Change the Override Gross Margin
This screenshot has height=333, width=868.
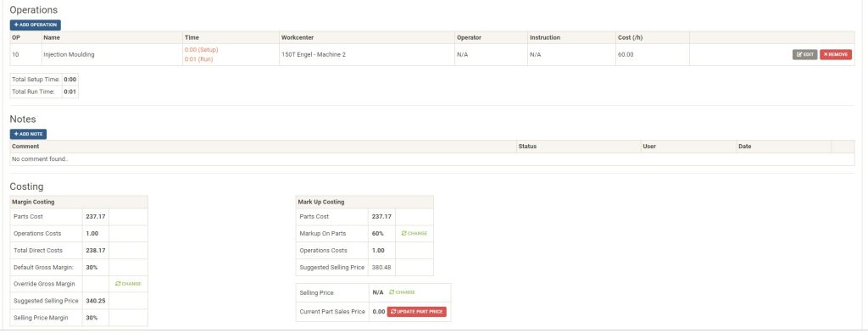click(129, 284)
